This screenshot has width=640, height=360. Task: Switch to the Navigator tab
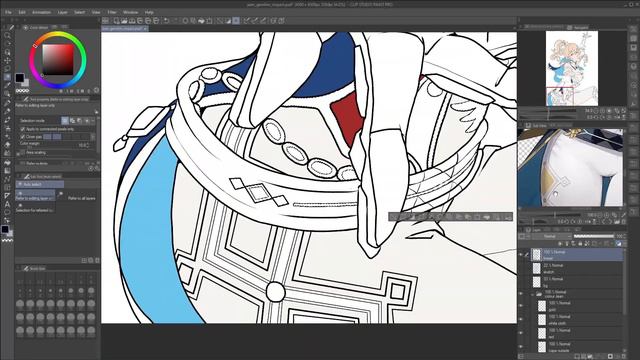coord(578,27)
